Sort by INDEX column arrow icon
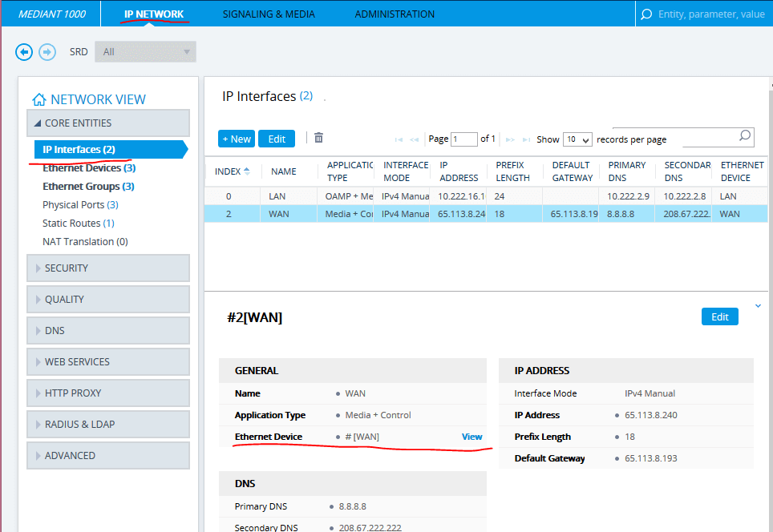 (x=247, y=171)
